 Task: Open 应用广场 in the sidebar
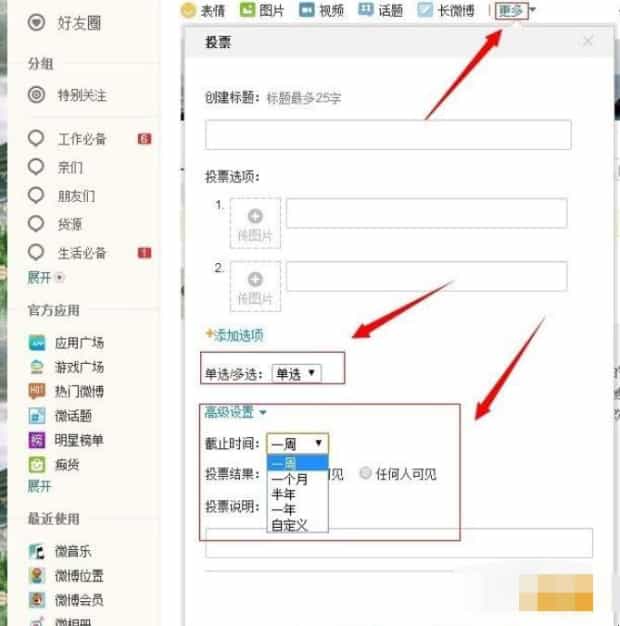click(79, 342)
